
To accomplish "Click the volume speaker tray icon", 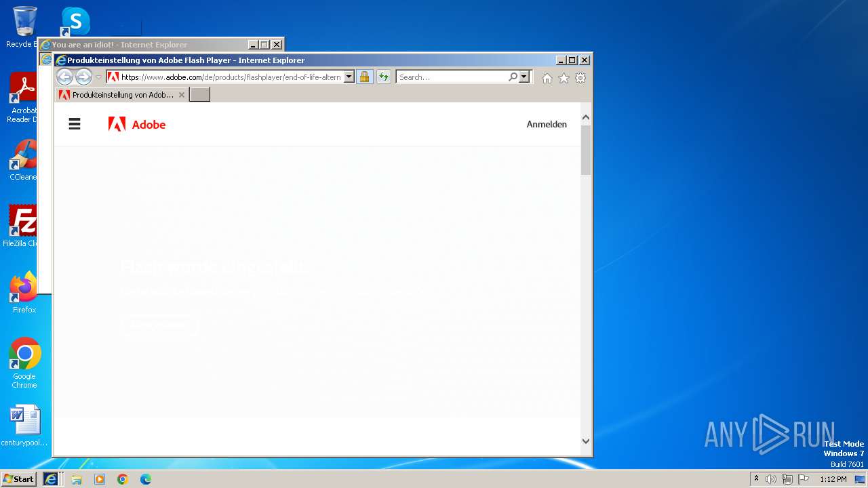I will point(771,479).
